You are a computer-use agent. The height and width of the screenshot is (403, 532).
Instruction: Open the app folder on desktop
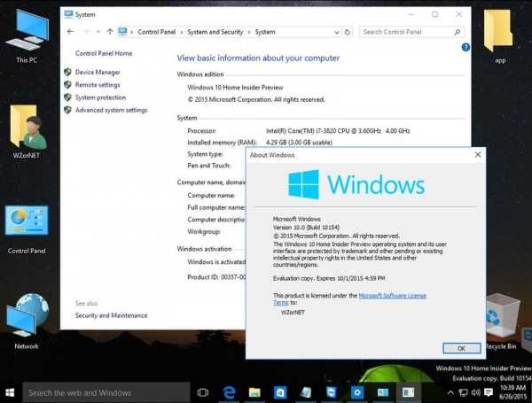click(499, 35)
